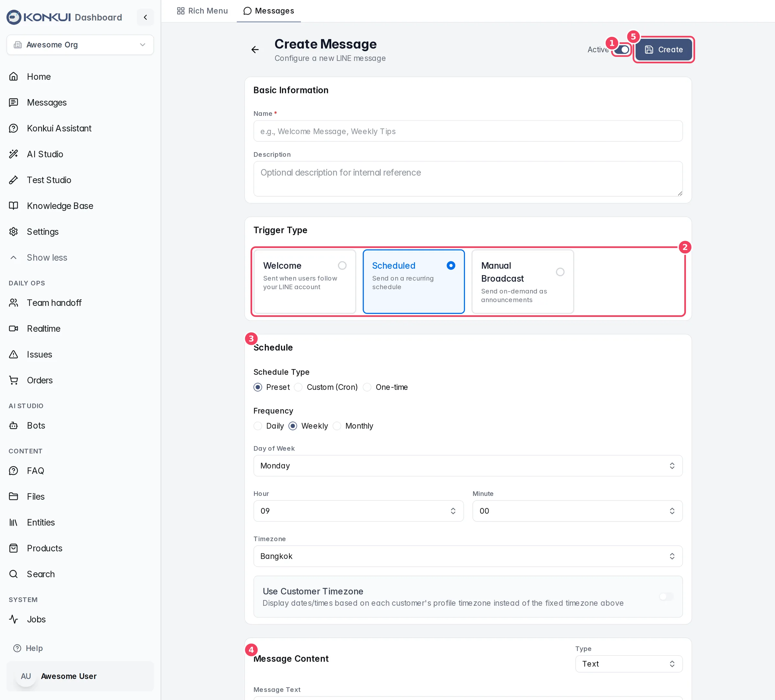The height and width of the screenshot is (700, 775).
Task: Open Knowledge Base book icon
Action: 14,206
